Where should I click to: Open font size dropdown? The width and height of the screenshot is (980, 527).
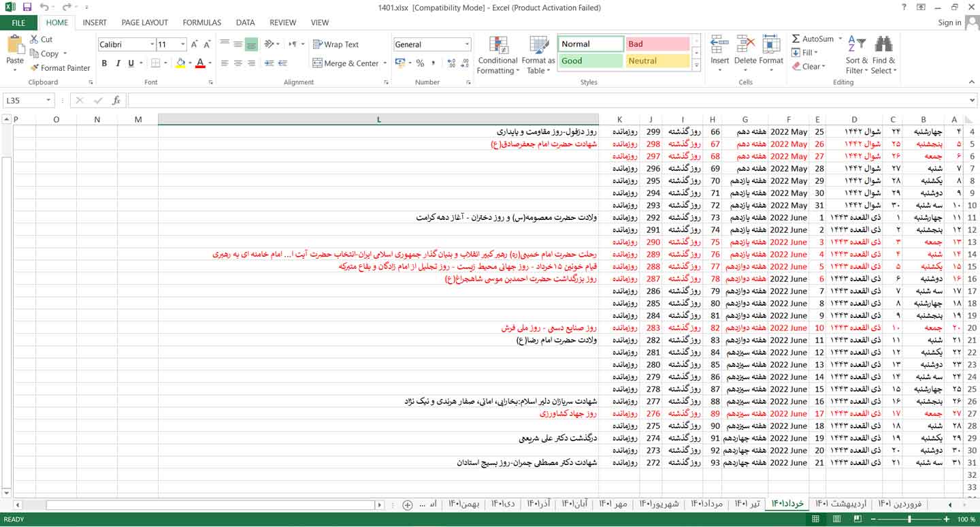tap(183, 44)
